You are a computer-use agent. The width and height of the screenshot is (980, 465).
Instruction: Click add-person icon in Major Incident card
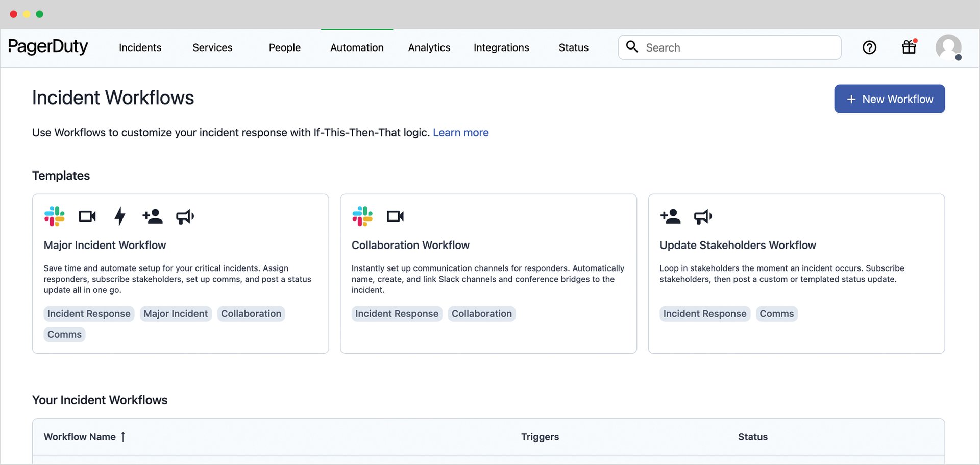coord(152,216)
